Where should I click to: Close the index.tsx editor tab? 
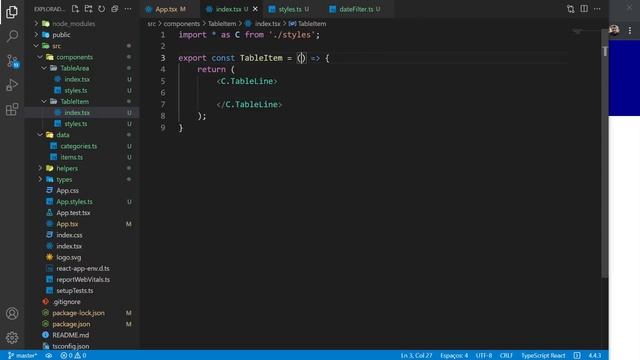click(x=255, y=9)
